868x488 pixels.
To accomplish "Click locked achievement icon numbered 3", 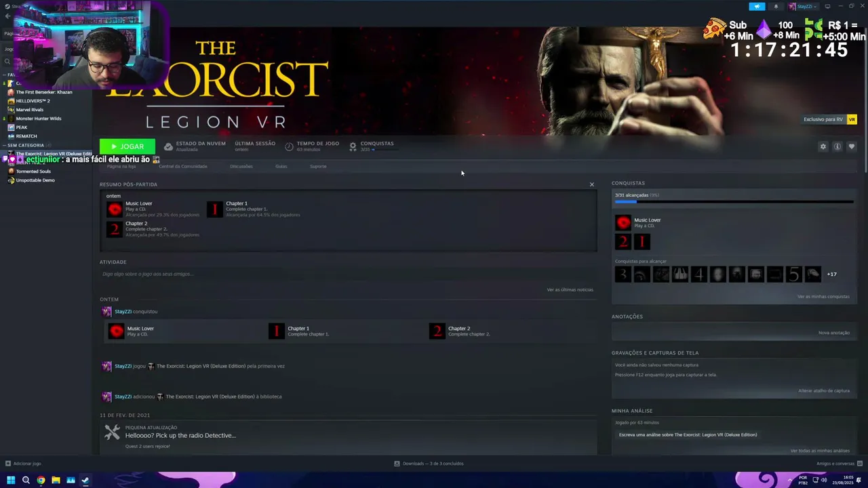I will coord(623,274).
